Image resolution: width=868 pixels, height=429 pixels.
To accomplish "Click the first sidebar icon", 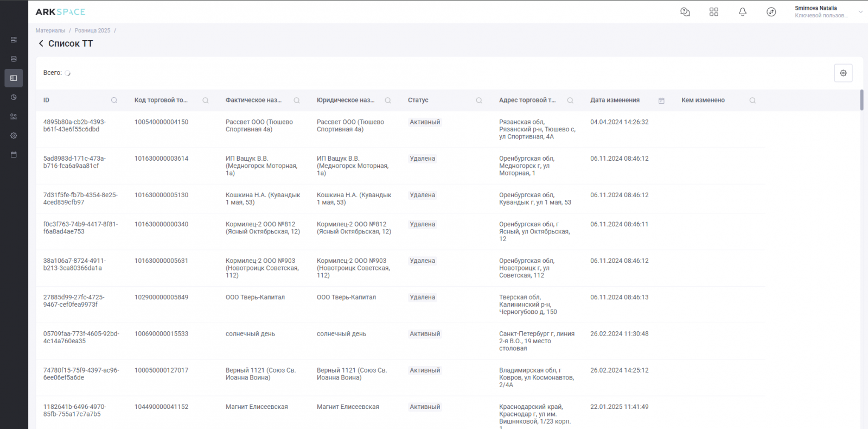I will (14, 40).
